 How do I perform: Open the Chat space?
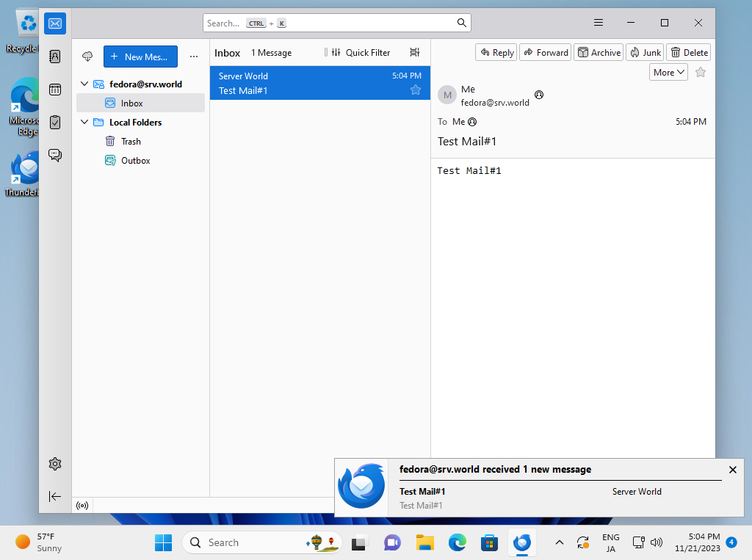click(55, 155)
